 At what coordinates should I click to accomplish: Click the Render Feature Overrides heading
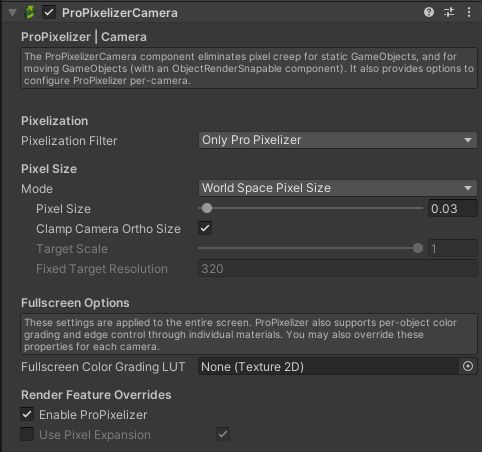coord(96,395)
